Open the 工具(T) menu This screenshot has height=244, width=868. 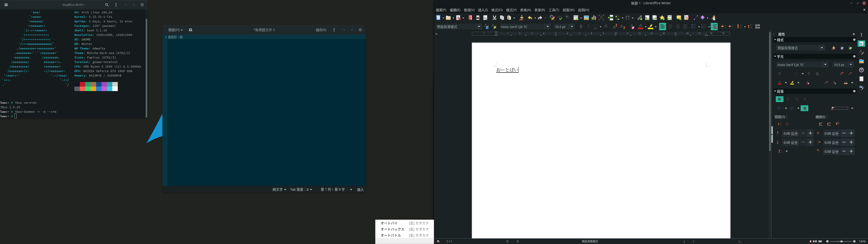554,10
